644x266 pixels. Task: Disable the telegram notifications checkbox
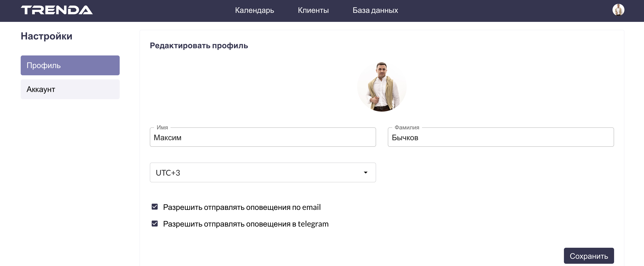(155, 224)
